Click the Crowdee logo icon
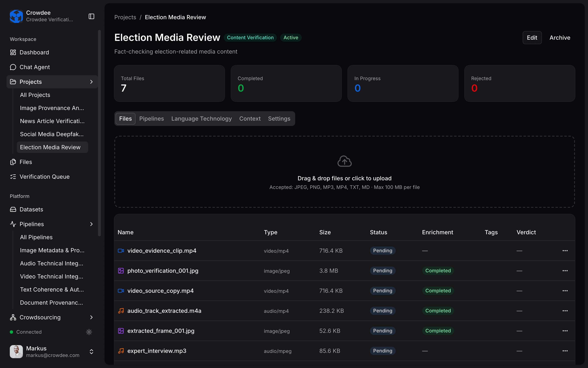This screenshot has width=588, height=368. (x=16, y=16)
